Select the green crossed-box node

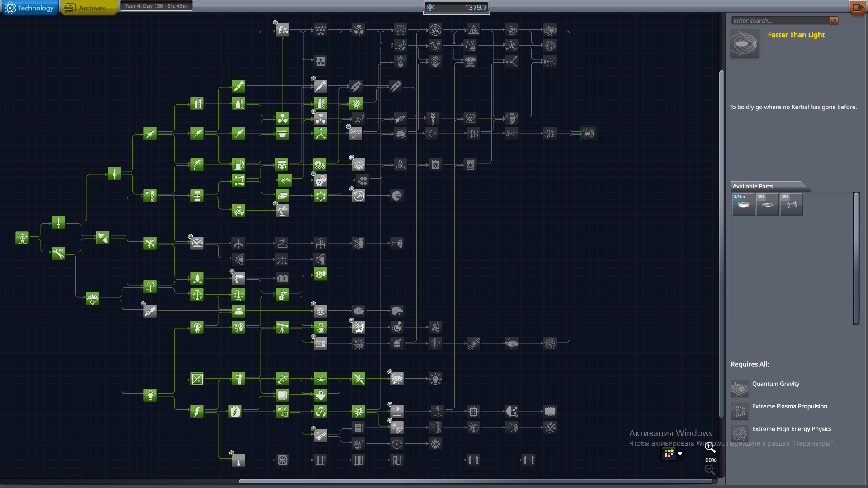coord(197,379)
